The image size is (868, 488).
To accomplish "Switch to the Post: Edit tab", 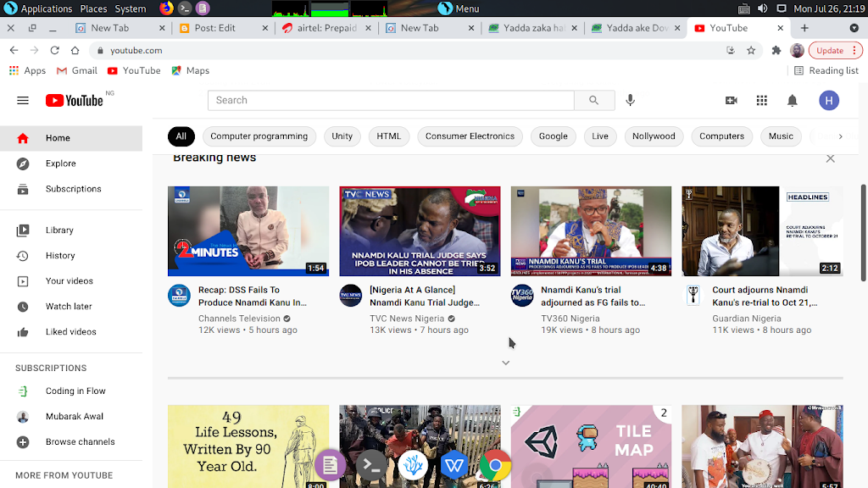I will (x=224, y=28).
